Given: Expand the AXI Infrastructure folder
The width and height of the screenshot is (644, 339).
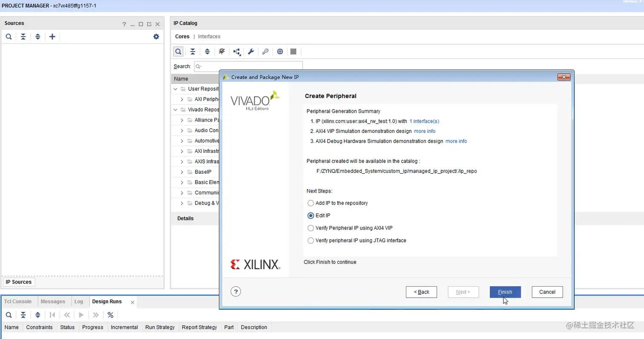Looking at the screenshot, I should [x=182, y=151].
